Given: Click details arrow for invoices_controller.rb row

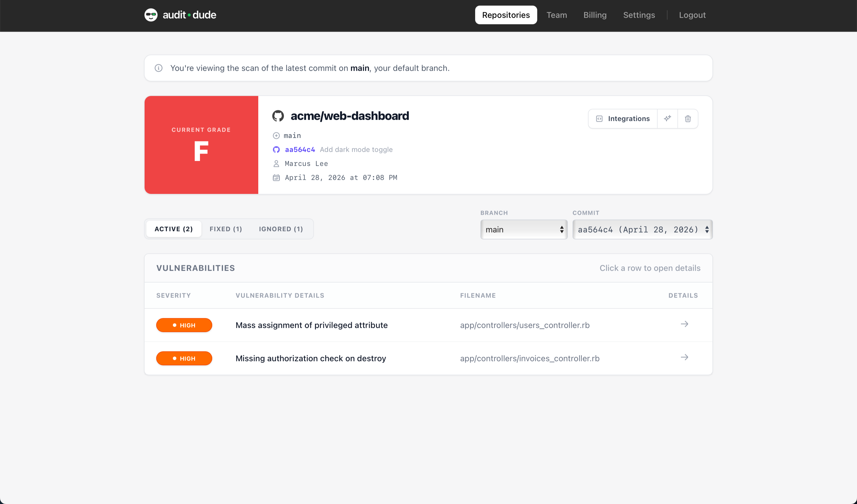Looking at the screenshot, I should coord(684,357).
